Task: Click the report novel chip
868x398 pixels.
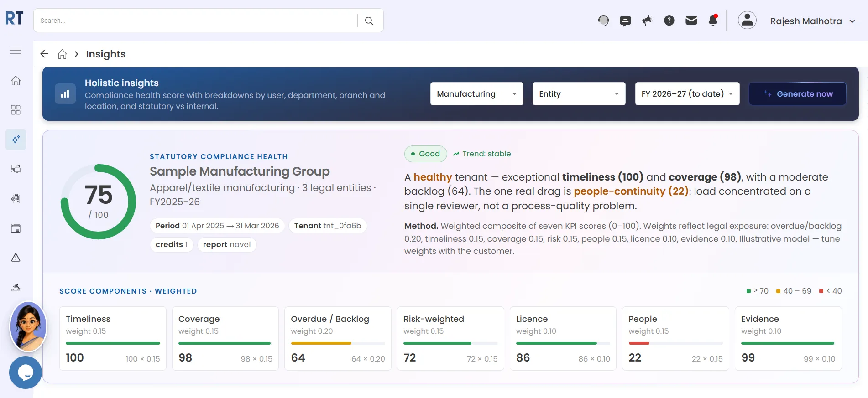Action: (x=227, y=244)
